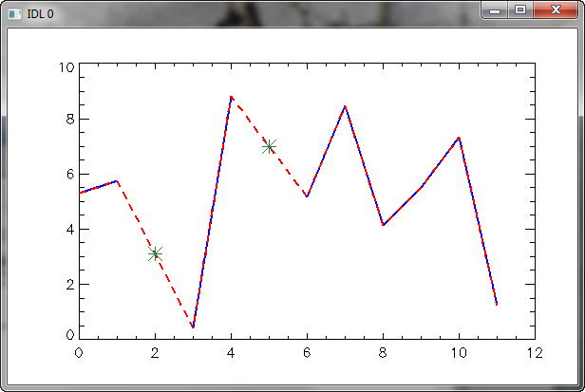Click the plot minimum at x=3
Screen dimensions: 585x392
pyautogui.click(x=193, y=327)
